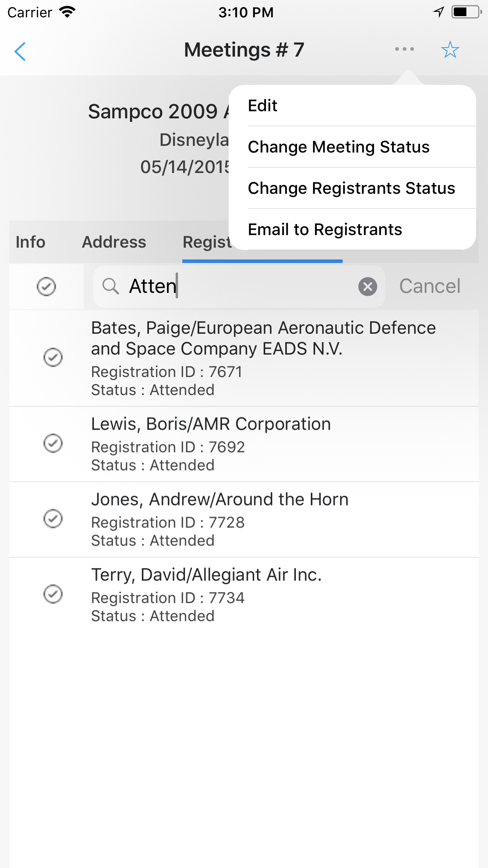Mark the Jones, Andrew registrant checkbox
488x868 pixels.
(x=53, y=519)
